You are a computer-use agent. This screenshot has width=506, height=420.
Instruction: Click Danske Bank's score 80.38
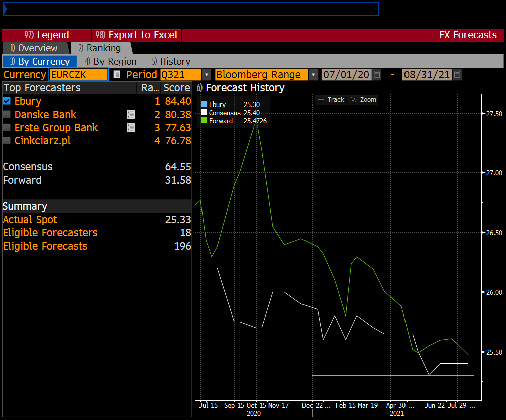point(178,114)
